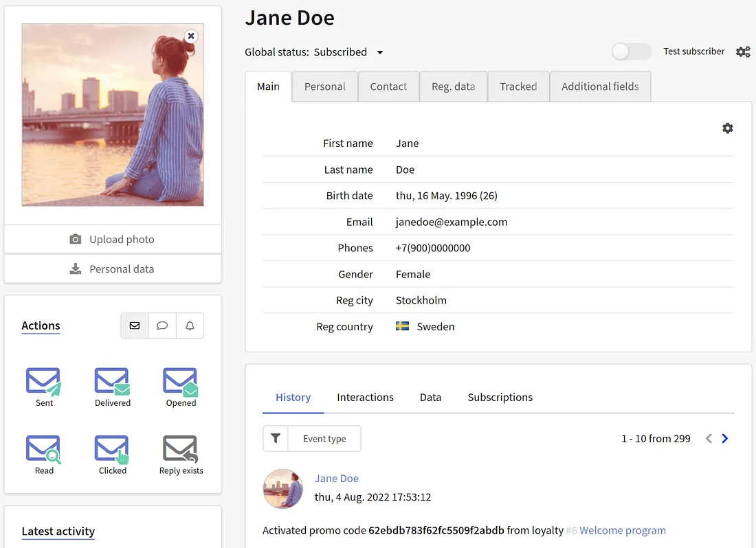Click the Latest activity heading

[x=58, y=531]
